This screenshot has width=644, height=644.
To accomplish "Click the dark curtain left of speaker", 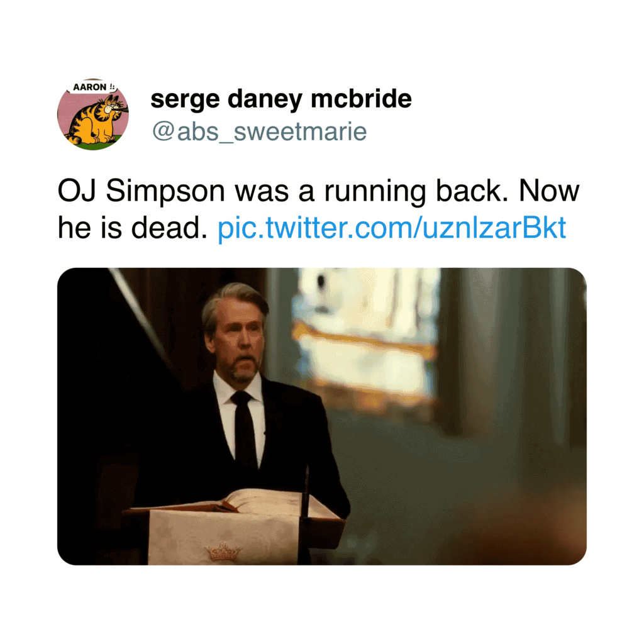I will [123, 370].
